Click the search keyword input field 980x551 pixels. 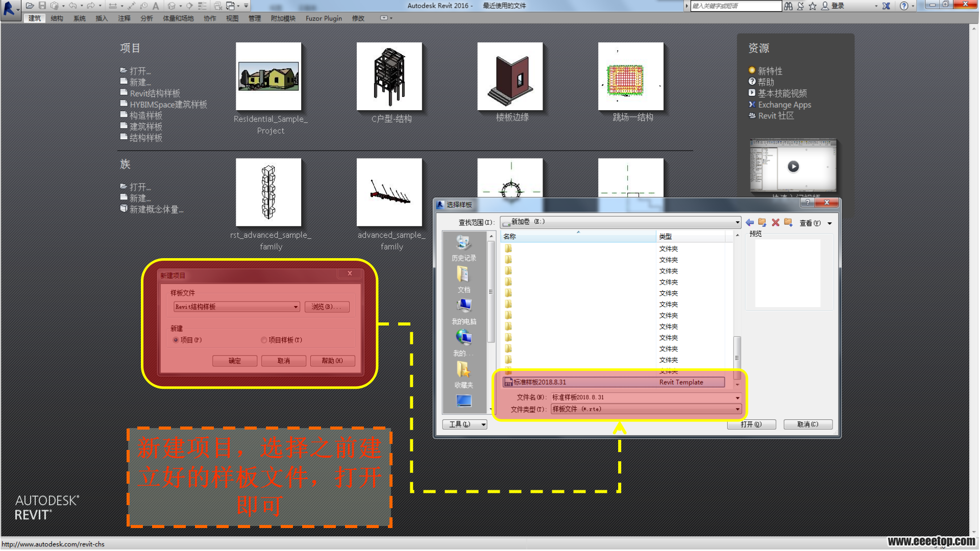click(x=735, y=6)
